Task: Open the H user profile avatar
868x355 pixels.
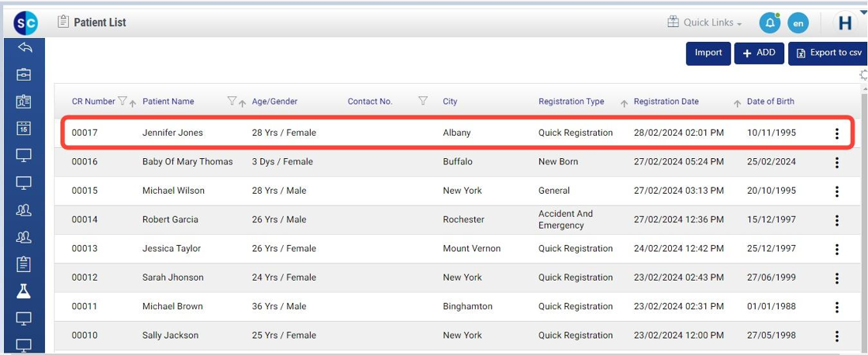Action: tap(846, 23)
